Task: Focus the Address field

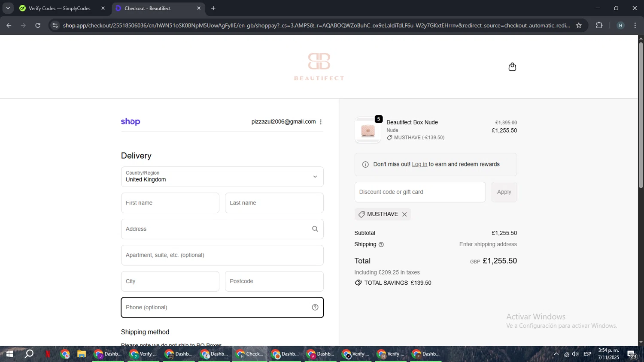Action: click(x=222, y=229)
